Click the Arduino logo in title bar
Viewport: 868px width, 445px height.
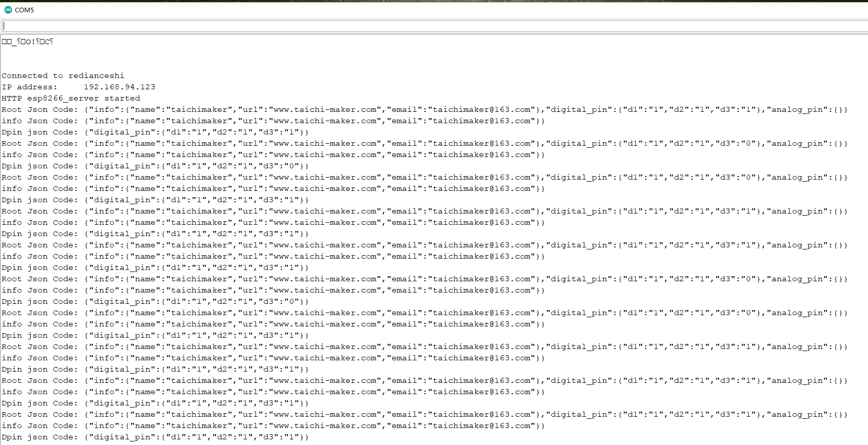coord(8,10)
